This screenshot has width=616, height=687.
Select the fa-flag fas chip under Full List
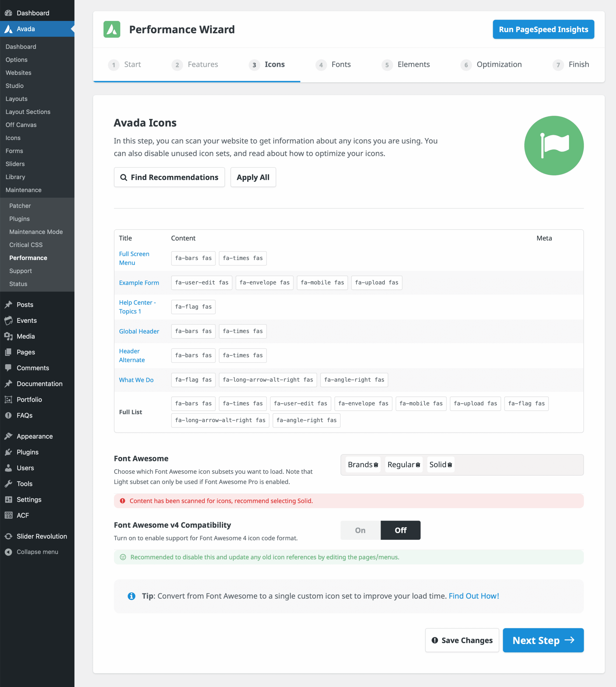(x=526, y=403)
